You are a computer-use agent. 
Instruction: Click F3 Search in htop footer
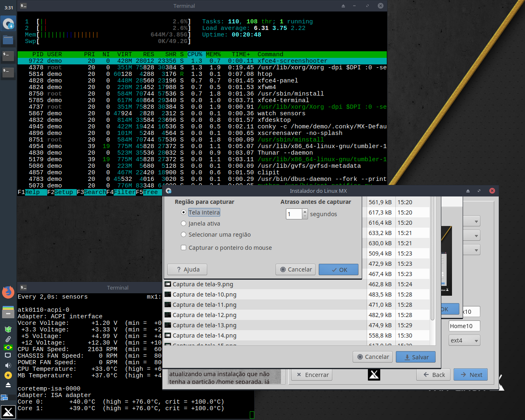(x=91, y=192)
